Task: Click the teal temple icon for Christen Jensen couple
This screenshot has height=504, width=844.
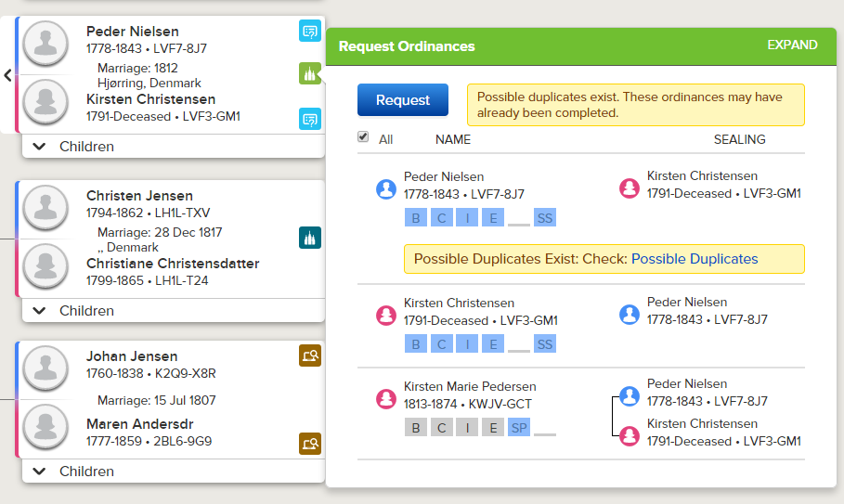Action: pyautogui.click(x=310, y=238)
